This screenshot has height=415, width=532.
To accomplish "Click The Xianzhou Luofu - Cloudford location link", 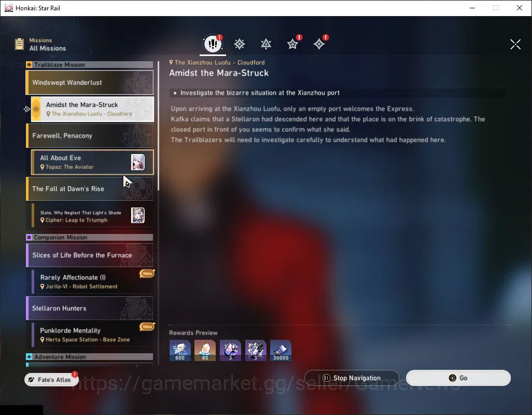I will [x=217, y=62].
